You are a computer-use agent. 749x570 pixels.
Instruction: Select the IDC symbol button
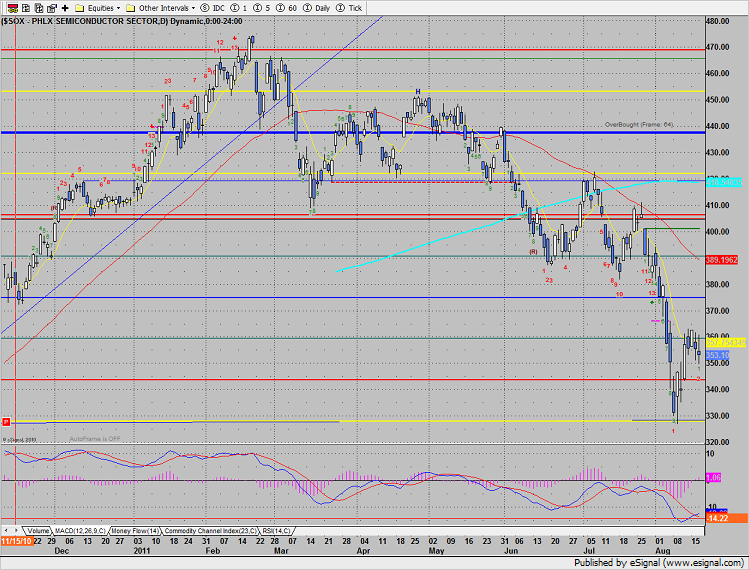[x=213, y=8]
